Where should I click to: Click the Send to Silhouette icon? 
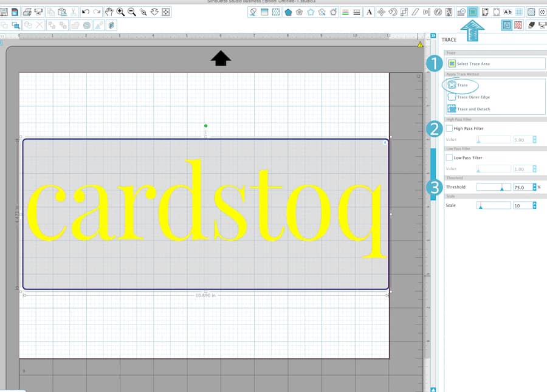pos(39,12)
